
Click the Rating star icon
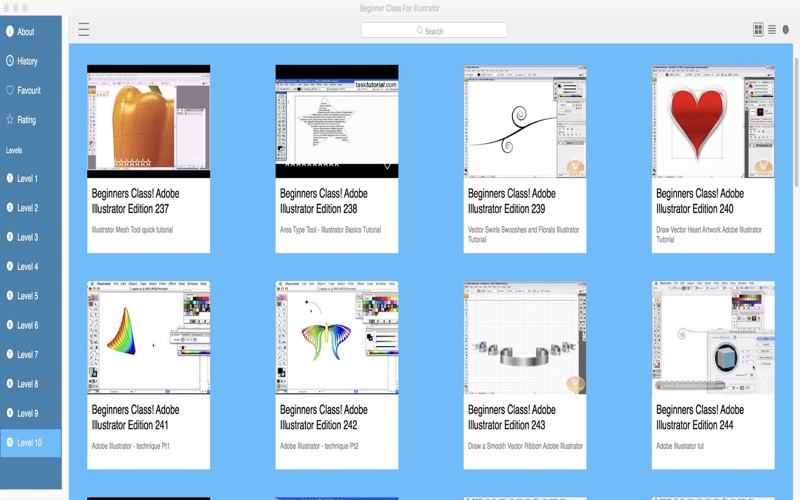click(10, 119)
